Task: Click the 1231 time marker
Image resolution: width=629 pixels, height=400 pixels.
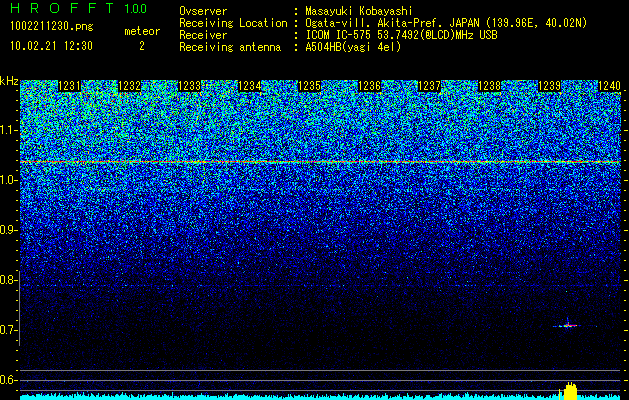Action: click(x=69, y=86)
